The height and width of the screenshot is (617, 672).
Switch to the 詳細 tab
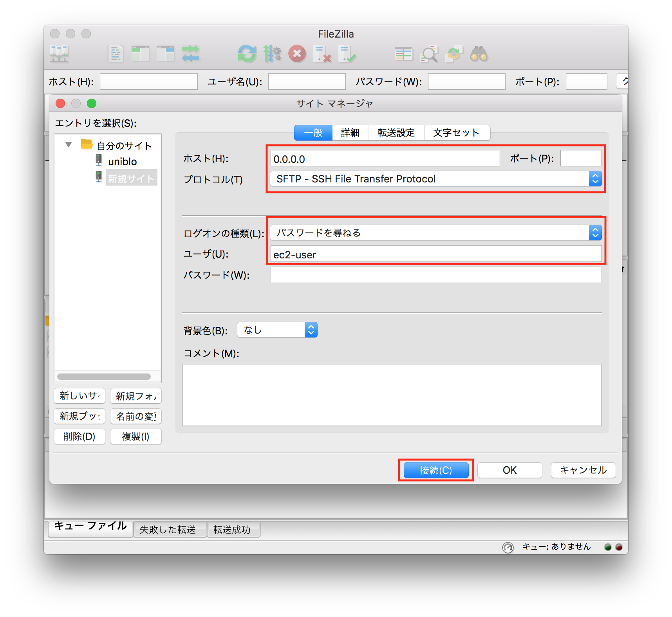[x=350, y=133]
